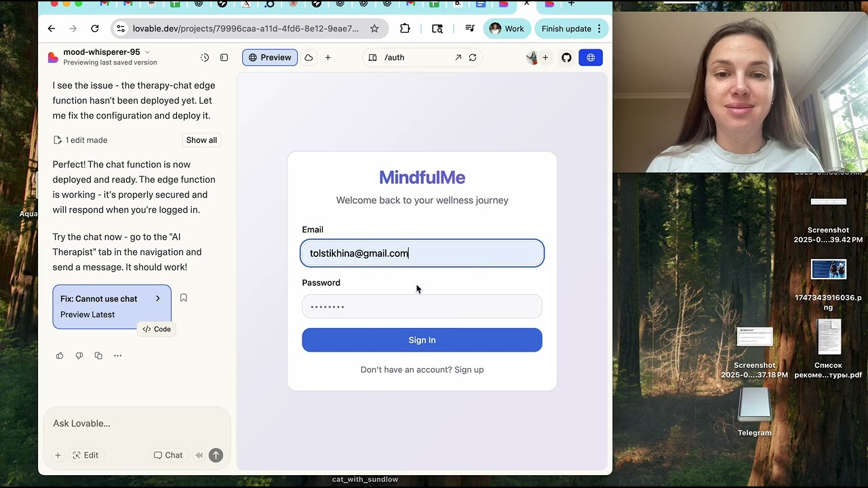Image resolution: width=868 pixels, height=488 pixels.
Task: Open the Screenshot 2025-0....37.18 PM desktop file
Action: pyautogui.click(x=755, y=337)
